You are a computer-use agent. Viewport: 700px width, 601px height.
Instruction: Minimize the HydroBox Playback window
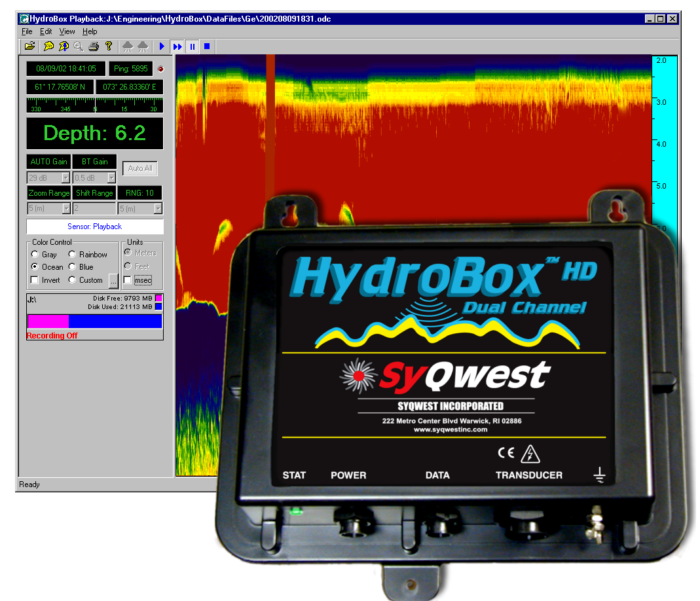click(650, 19)
